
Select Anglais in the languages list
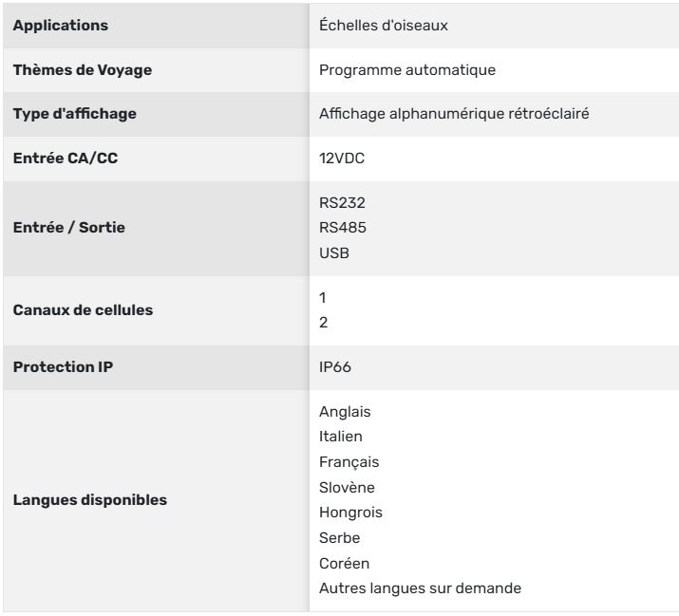pos(346,412)
